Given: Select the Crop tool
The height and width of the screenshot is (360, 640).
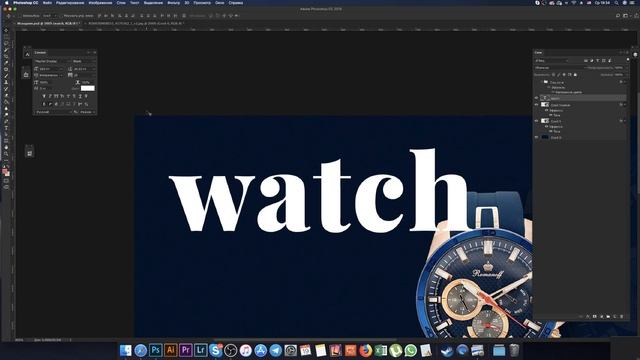Looking at the screenshot, I should [6, 57].
